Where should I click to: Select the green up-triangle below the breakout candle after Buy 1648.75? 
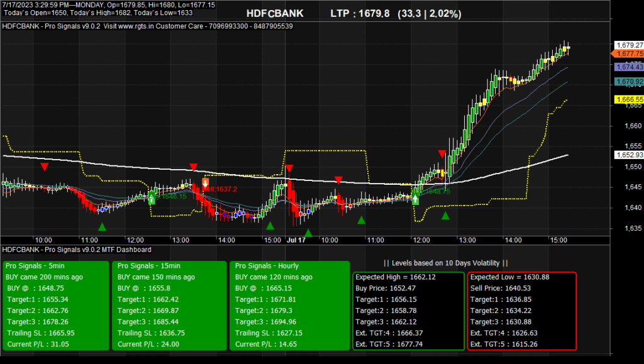click(445, 216)
